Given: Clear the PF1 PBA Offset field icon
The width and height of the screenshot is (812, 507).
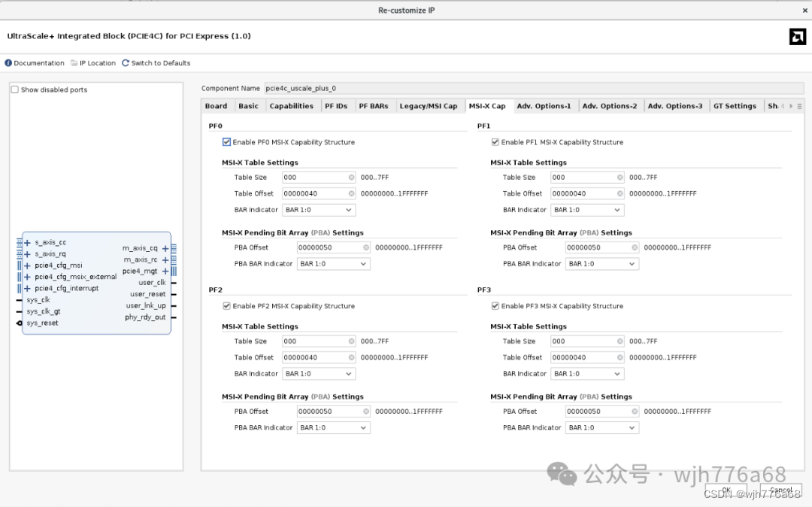Looking at the screenshot, I should coord(635,247).
